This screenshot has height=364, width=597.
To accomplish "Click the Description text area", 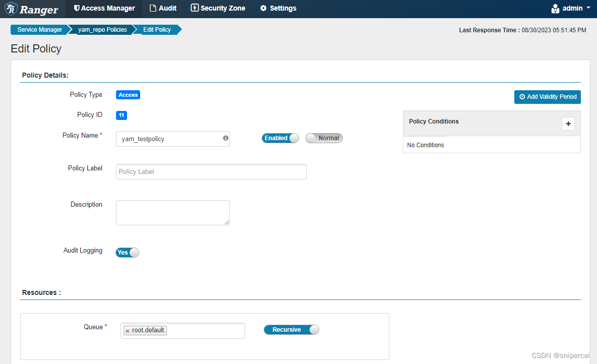I will click(x=172, y=212).
